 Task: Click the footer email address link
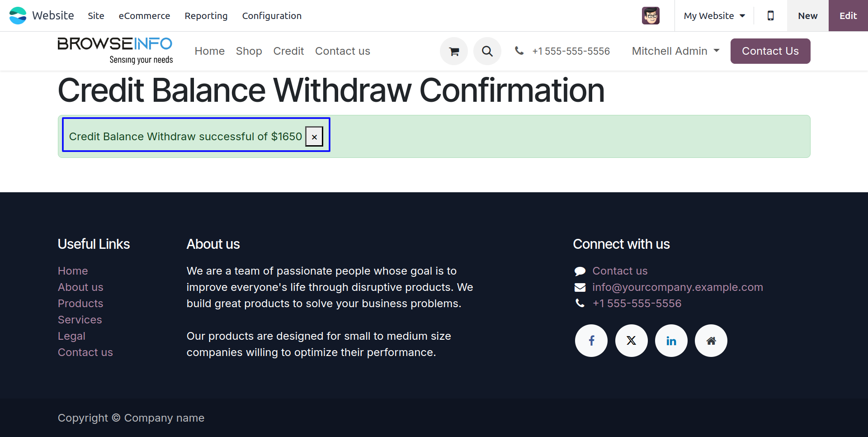point(677,287)
